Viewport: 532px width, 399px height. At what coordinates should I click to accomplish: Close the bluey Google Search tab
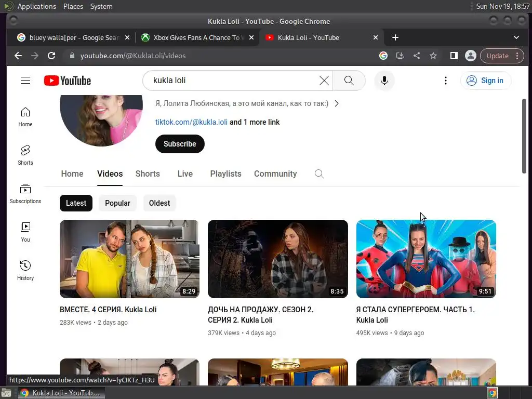click(127, 37)
